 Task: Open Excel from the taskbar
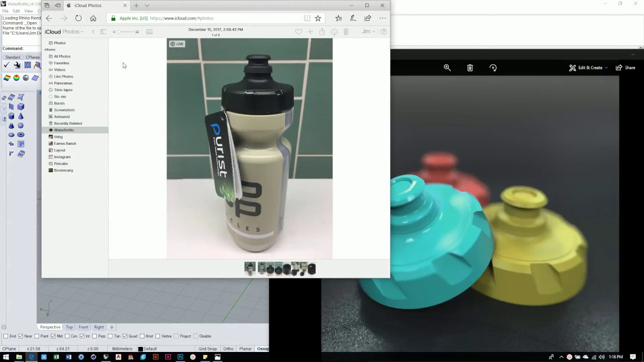(56, 357)
